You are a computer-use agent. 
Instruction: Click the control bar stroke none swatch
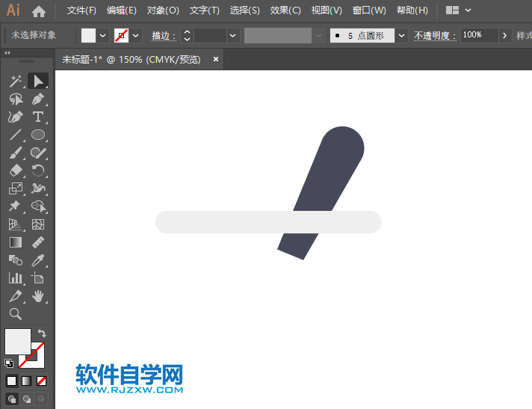click(122, 35)
